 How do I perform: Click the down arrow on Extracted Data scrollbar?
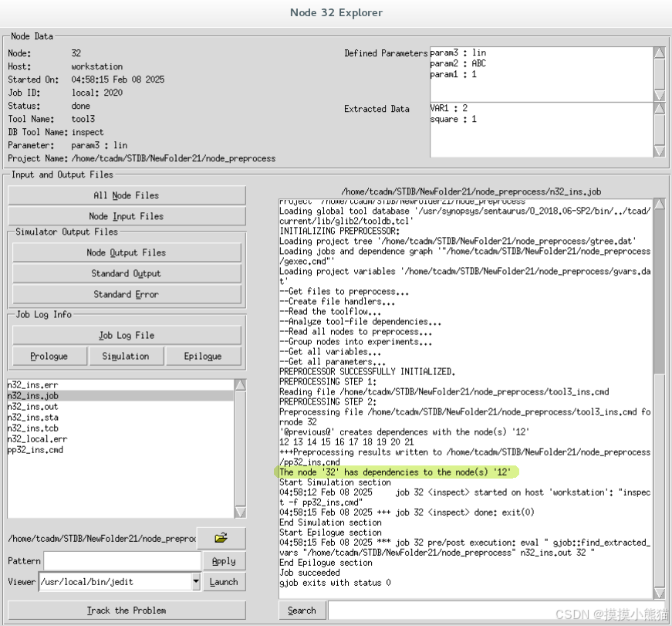660,152
